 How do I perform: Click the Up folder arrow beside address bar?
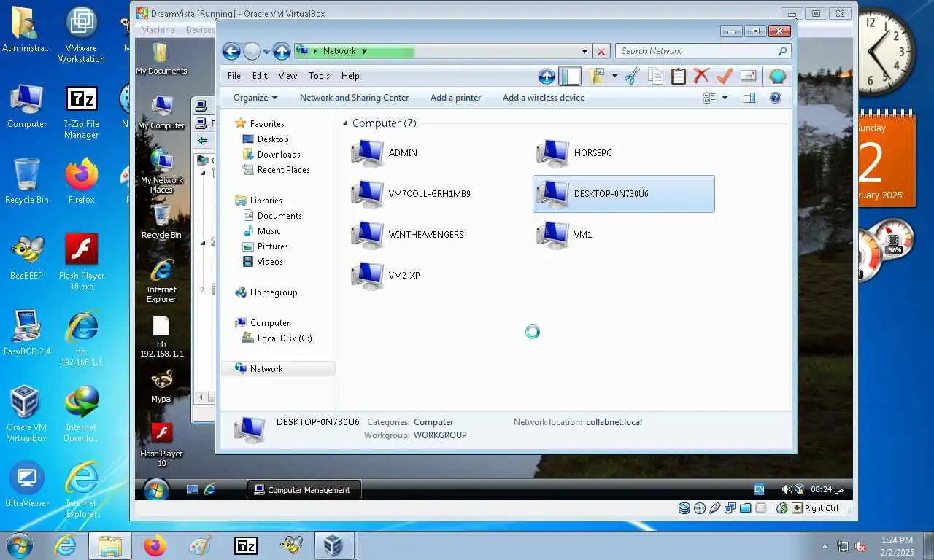coord(282,51)
